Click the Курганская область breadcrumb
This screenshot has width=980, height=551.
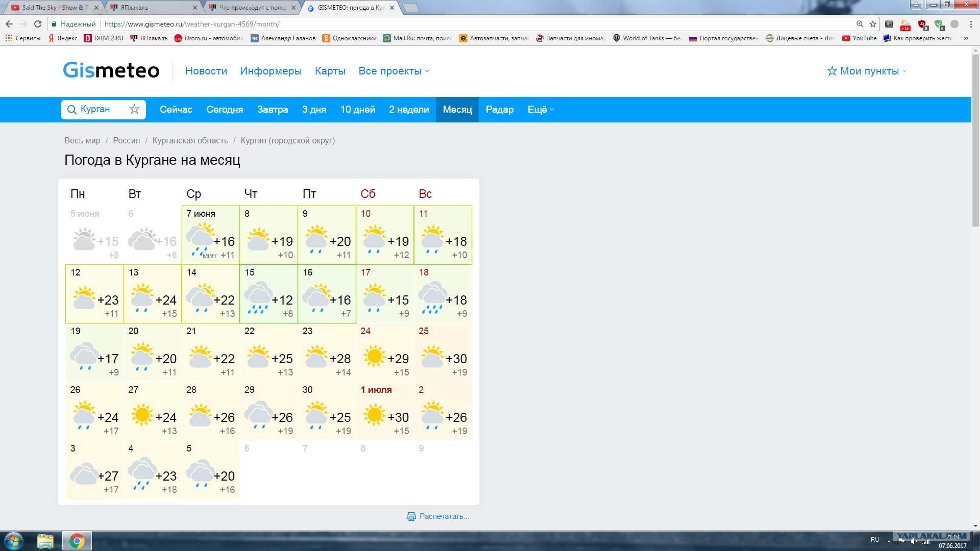click(x=190, y=140)
